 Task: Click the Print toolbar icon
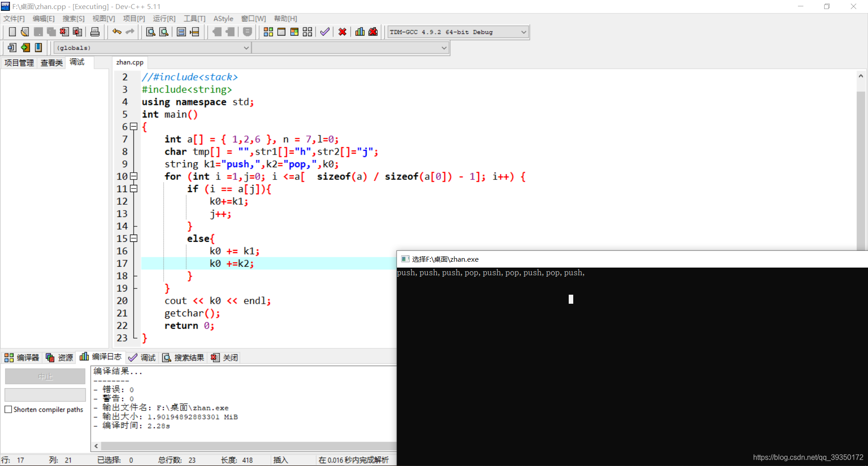click(x=95, y=32)
